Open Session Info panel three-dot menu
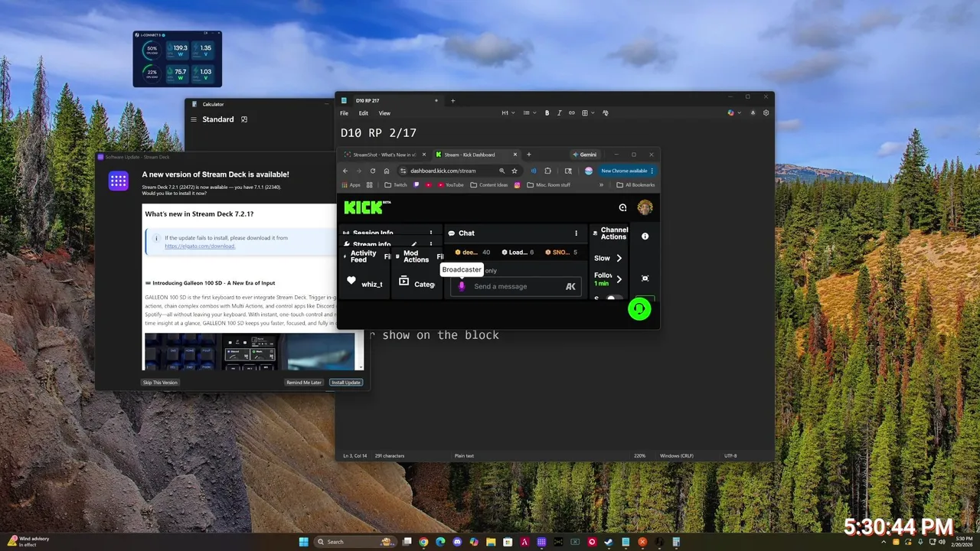 (431, 233)
